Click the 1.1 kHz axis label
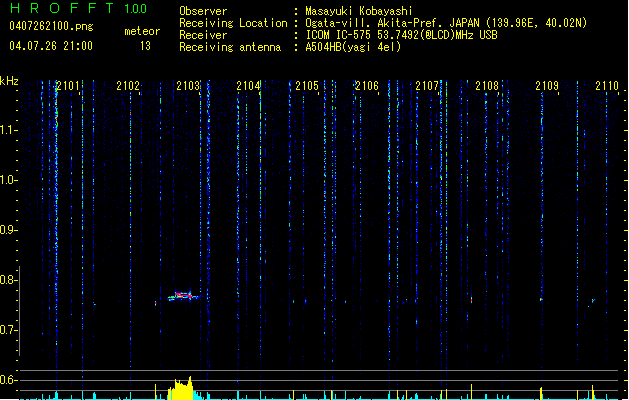 click(8, 130)
